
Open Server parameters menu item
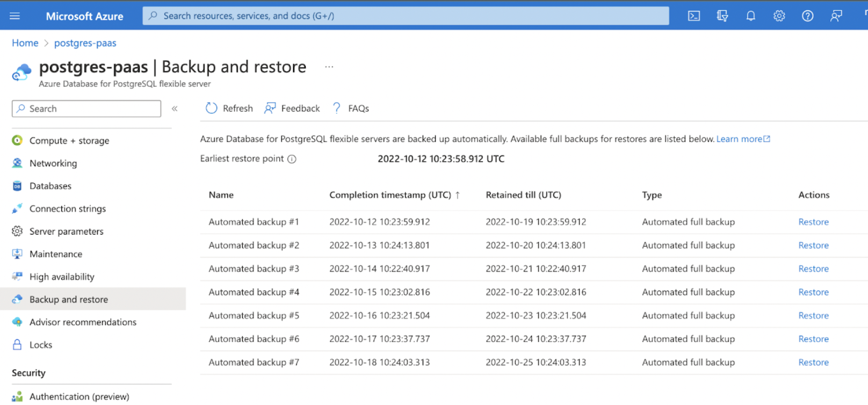(67, 231)
